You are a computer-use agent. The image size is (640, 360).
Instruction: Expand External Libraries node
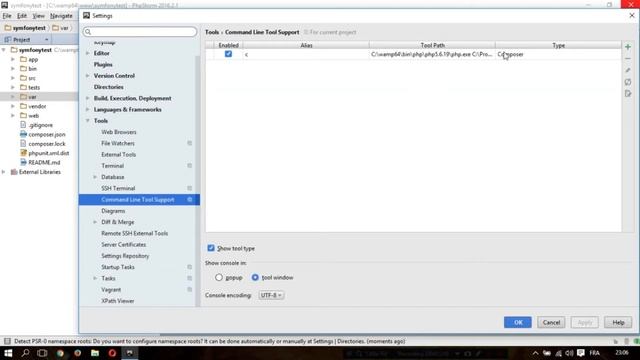click(4, 172)
